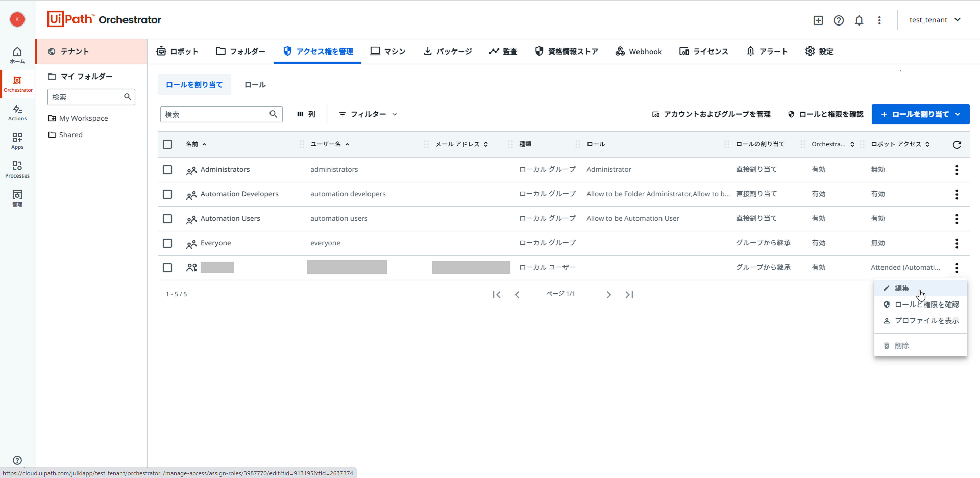Sort by メール アドレス column
The width and height of the screenshot is (980, 478).
462,144
